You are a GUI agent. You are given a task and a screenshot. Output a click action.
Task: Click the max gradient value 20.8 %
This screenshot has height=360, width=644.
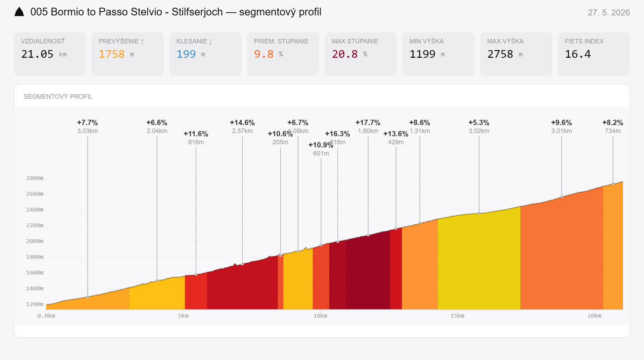point(350,54)
